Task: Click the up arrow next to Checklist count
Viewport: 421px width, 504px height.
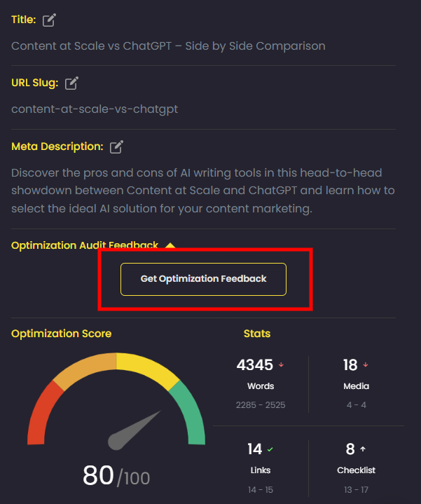Action: coord(363,449)
